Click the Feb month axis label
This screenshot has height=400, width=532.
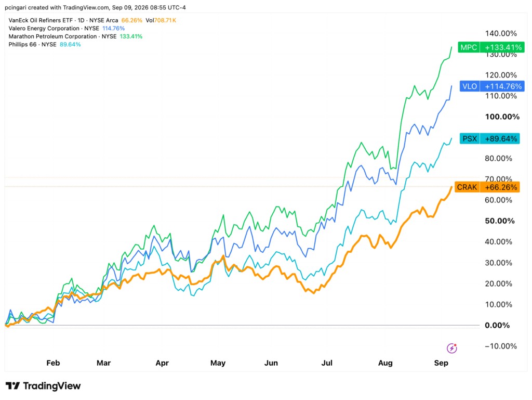tap(53, 363)
